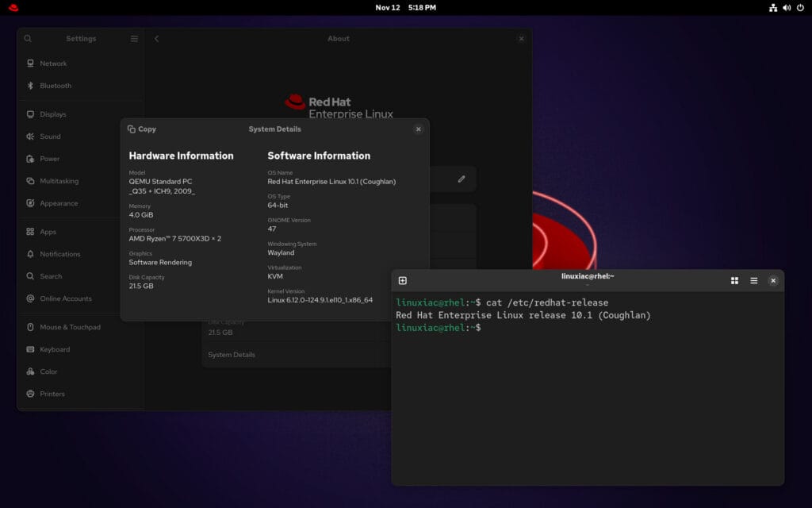Open a new terminal tab with the plus icon

click(x=403, y=280)
